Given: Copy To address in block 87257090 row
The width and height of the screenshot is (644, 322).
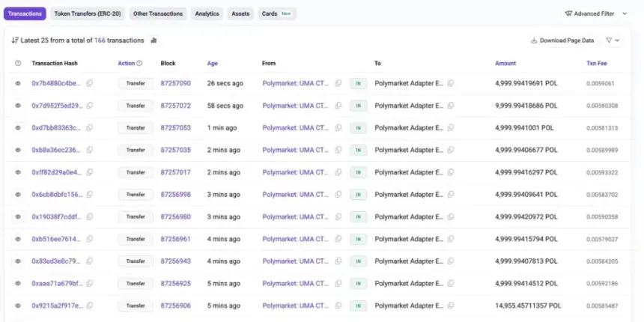Looking at the screenshot, I should (x=451, y=83).
